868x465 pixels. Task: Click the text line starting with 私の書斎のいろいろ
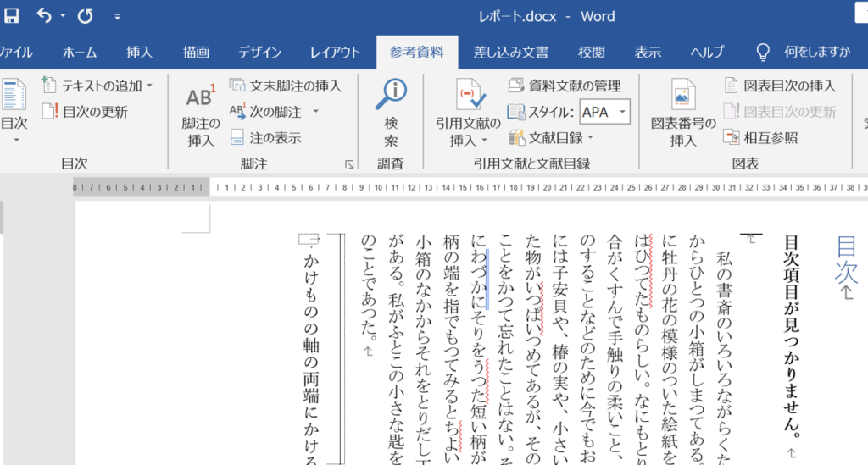724,357
